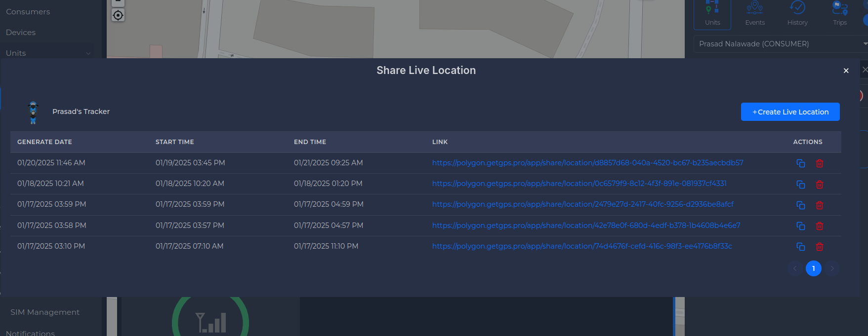Open SIM Management in the sidebar

[x=45, y=312]
